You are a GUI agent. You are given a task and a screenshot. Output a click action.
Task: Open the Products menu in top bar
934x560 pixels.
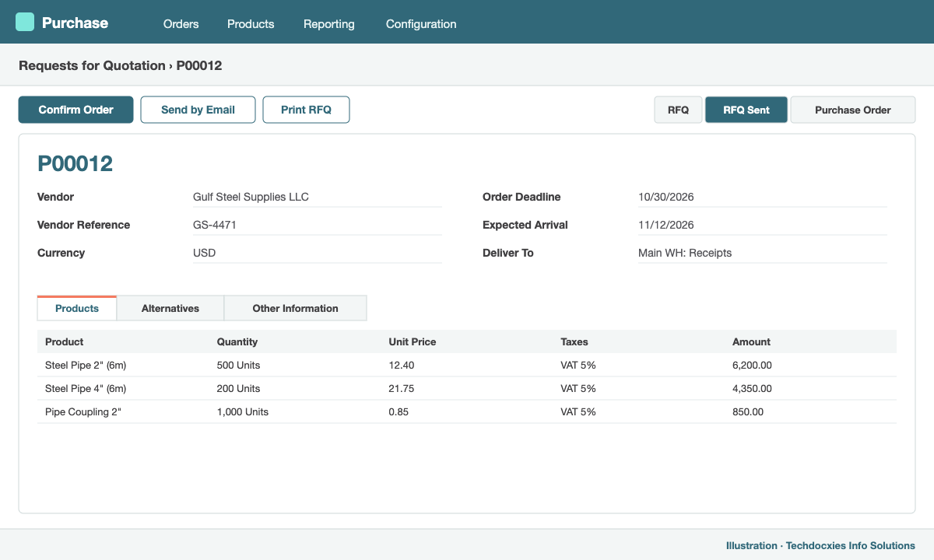(251, 24)
